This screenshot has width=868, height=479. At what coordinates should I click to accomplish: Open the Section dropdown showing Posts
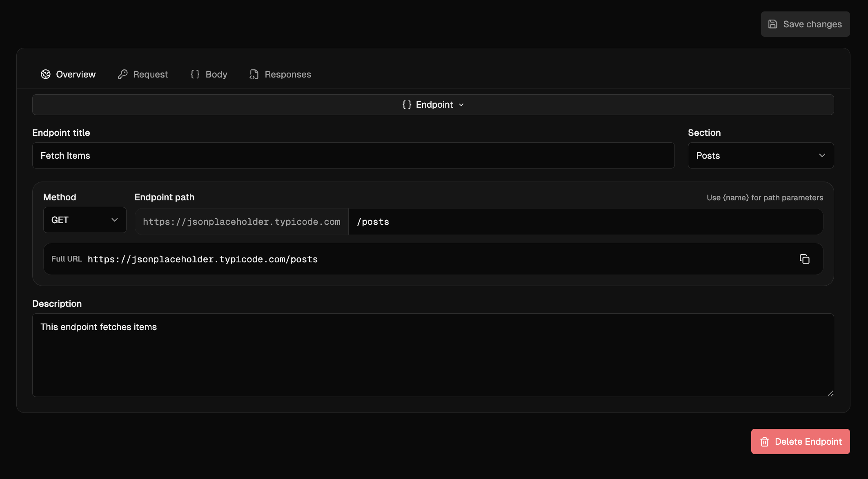pos(761,155)
